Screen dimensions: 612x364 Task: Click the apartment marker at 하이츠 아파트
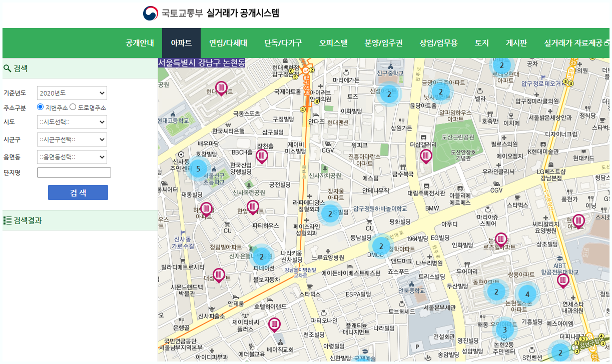click(x=206, y=209)
